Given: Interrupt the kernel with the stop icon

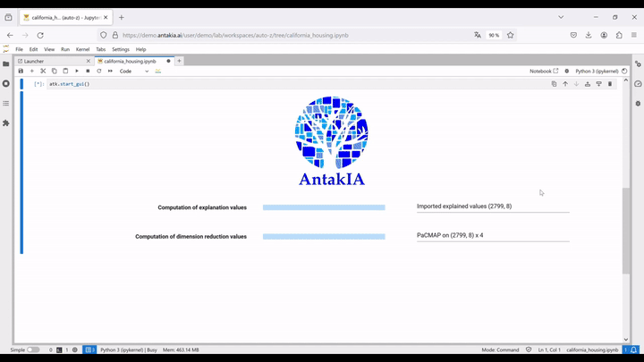Looking at the screenshot, I should tap(88, 71).
